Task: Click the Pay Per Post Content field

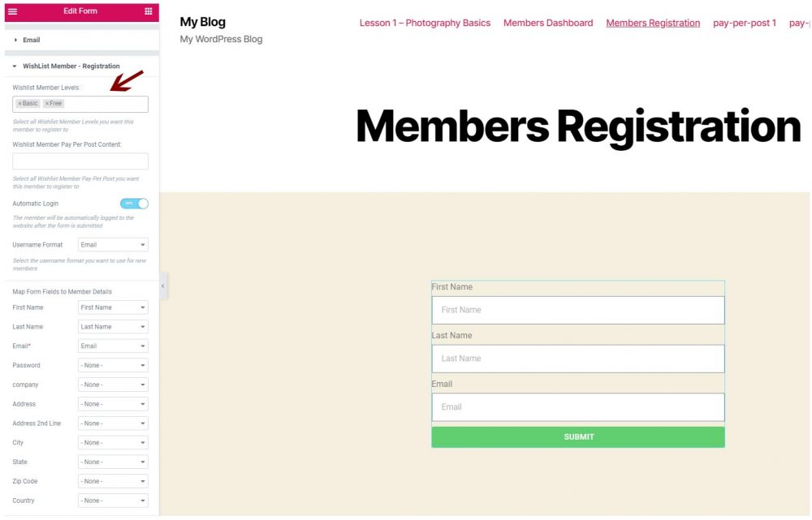Action: click(x=80, y=161)
